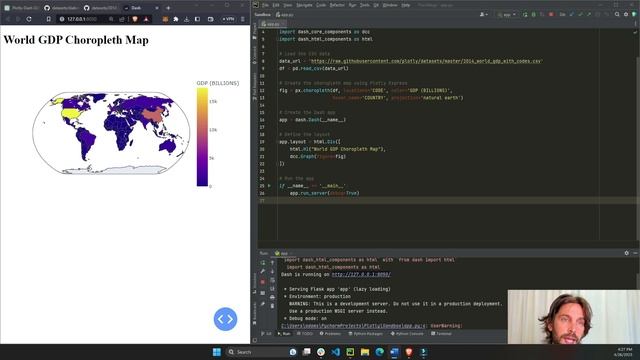Open the http://127.0.0.1:8050 link in console

(361, 274)
